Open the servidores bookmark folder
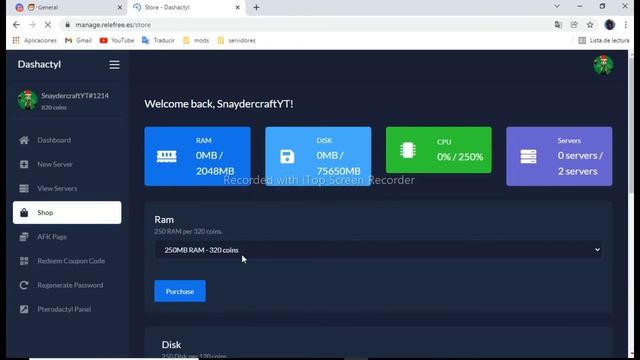Image resolution: width=640 pixels, height=360 pixels. pyautogui.click(x=237, y=40)
